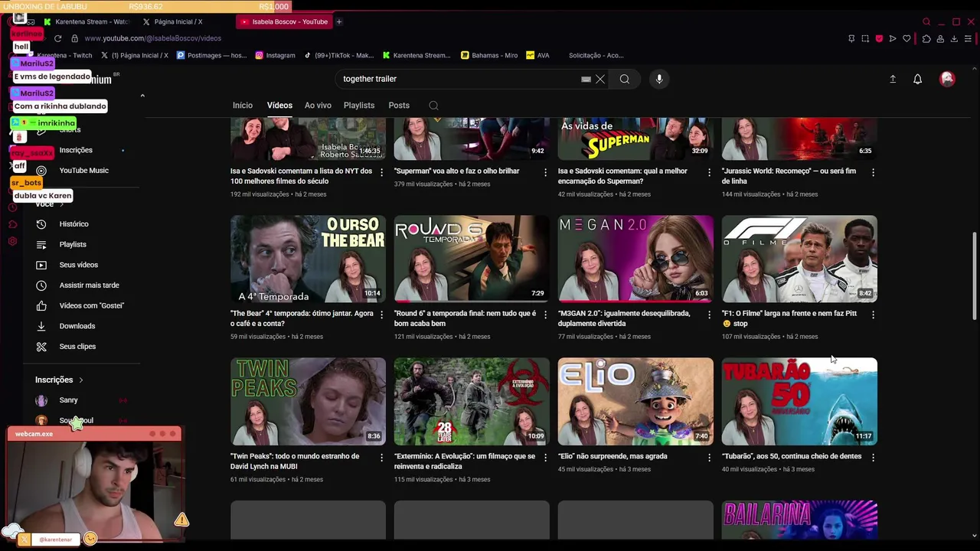
Task: Switch to the Ao vivo channel tab
Action: point(318,106)
